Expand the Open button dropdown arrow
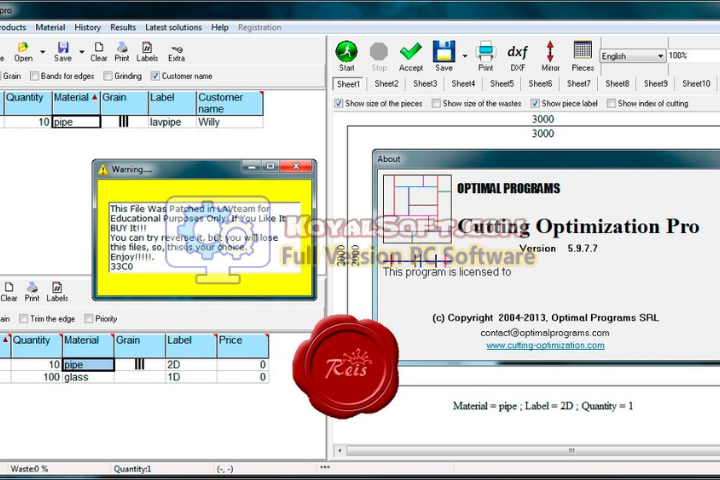Image resolution: width=720 pixels, height=480 pixels. click(42, 51)
